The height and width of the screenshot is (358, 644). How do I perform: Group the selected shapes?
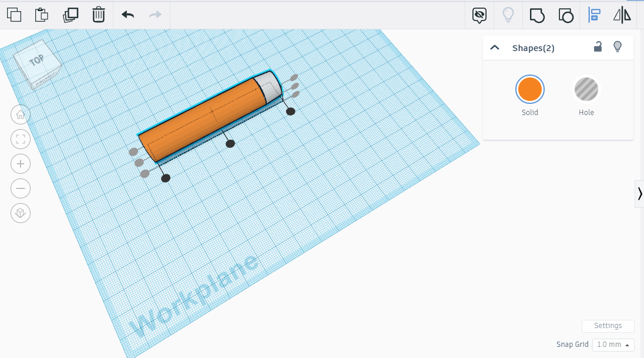click(x=537, y=15)
